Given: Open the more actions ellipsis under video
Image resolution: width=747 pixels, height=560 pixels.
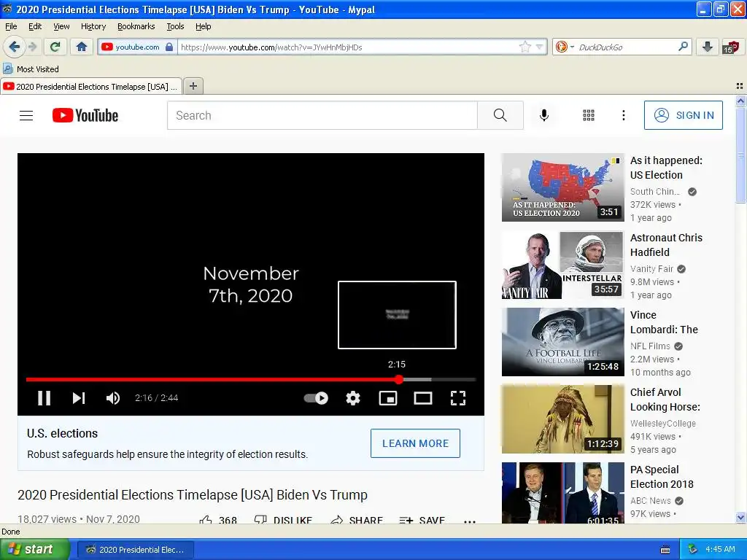Looking at the screenshot, I should point(470,521).
